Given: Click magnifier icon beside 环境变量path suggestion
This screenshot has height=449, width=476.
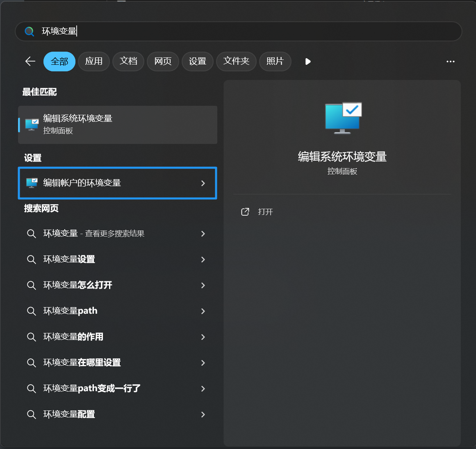Looking at the screenshot, I should [x=32, y=311].
